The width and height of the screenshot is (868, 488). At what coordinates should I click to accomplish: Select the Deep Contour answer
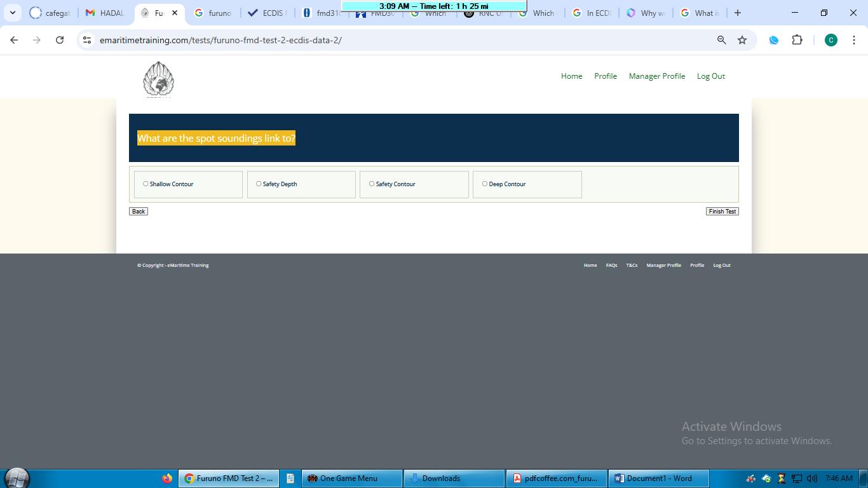point(485,184)
